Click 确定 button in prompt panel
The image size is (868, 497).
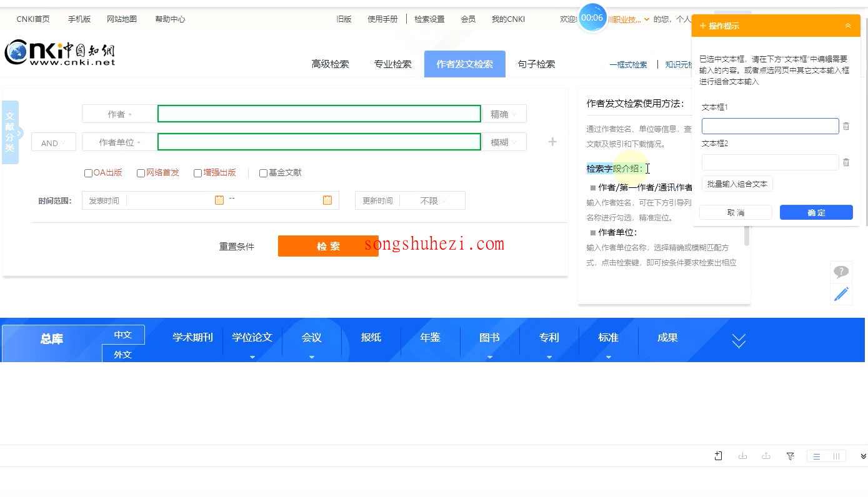tap(816, 212)
